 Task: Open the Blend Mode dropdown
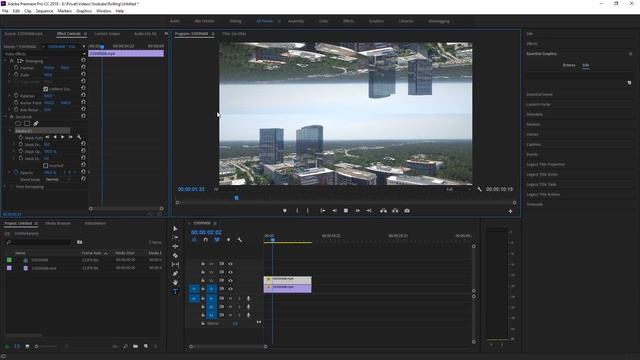click(x=58, y=179)
